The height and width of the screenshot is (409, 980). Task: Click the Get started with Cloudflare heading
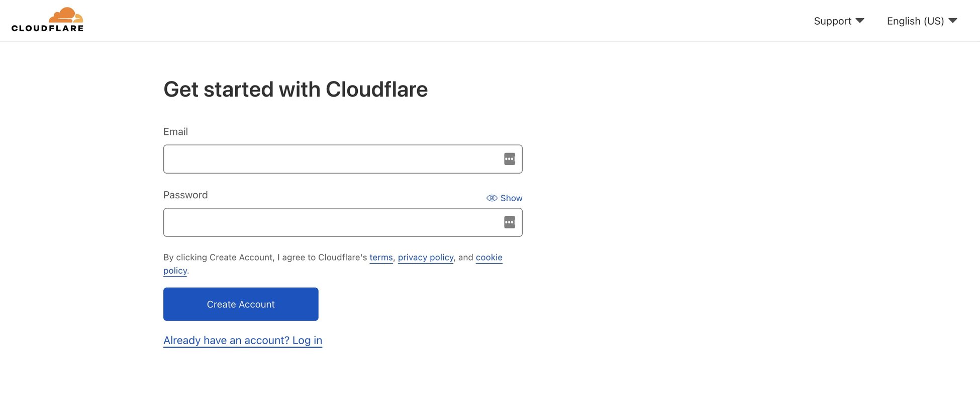[296, 90]
